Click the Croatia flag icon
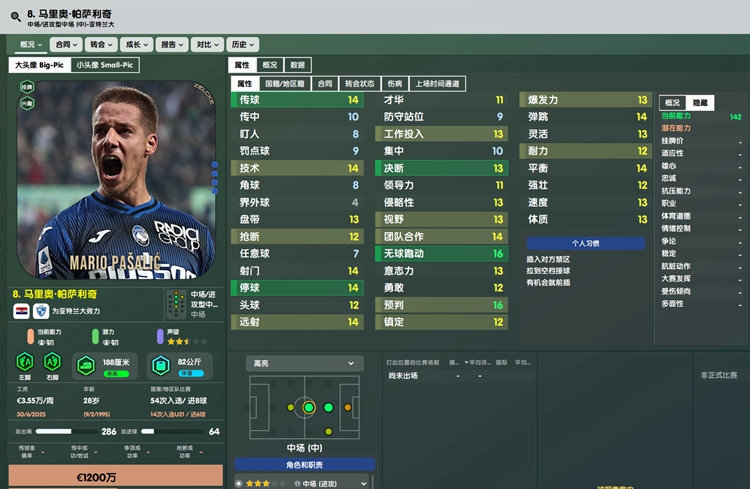 22,311
